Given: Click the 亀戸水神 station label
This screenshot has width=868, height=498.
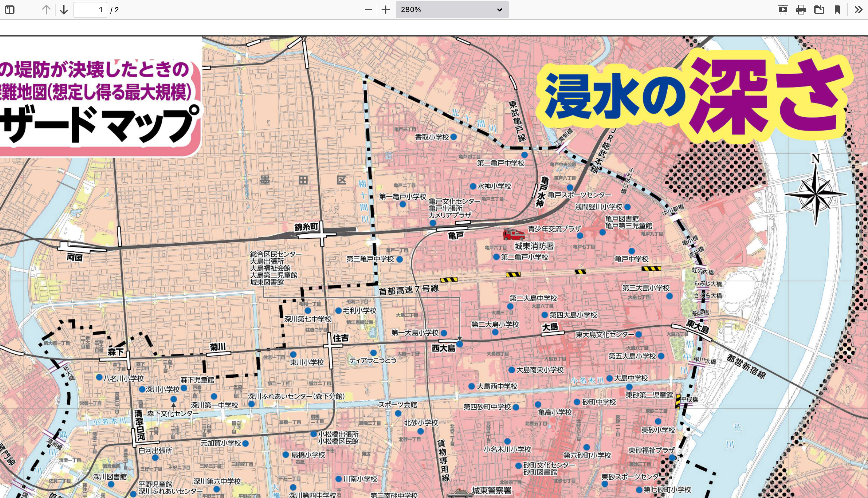Looking at the screenshot, I should coord(542,192).
